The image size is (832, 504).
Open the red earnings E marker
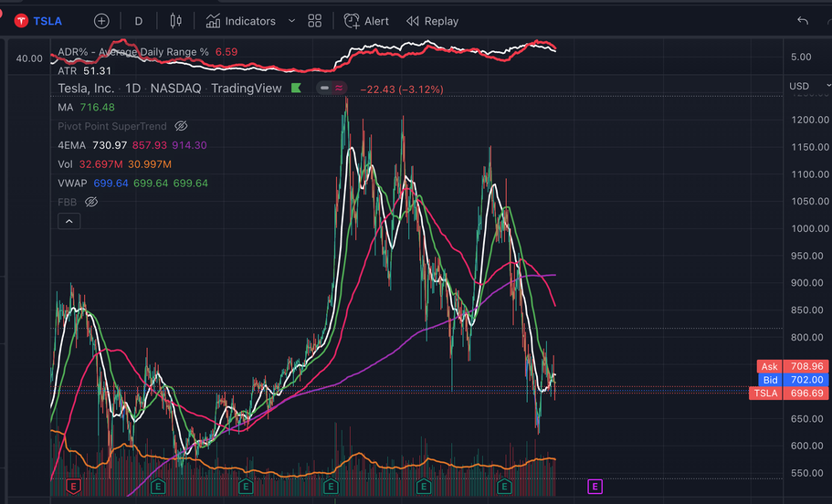73,486
